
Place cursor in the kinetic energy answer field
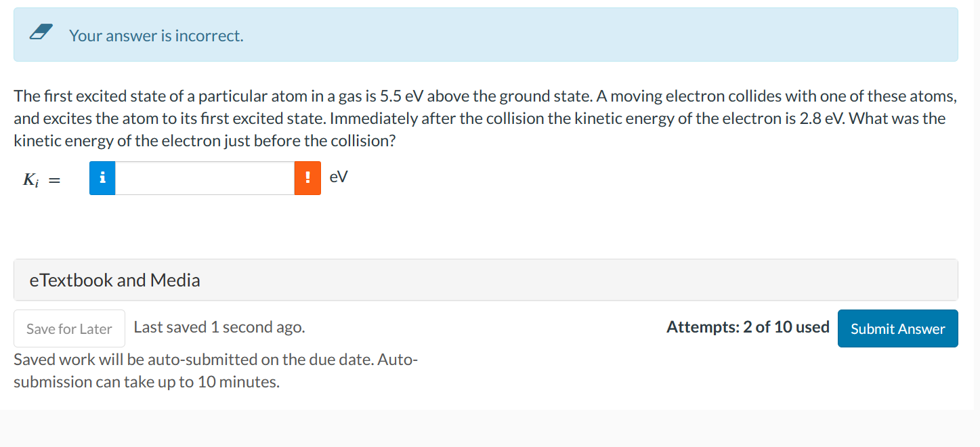(x=203, y=177)
